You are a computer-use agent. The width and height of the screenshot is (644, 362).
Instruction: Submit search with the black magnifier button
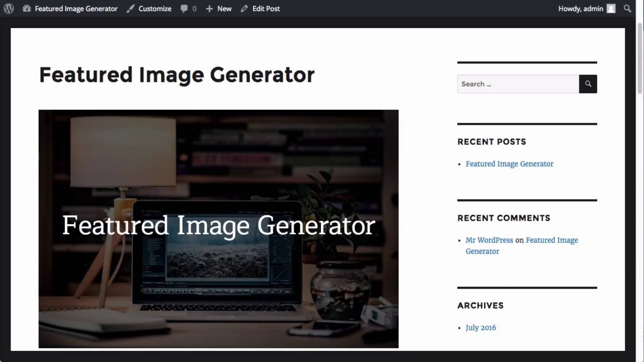(x=588, y=84)
